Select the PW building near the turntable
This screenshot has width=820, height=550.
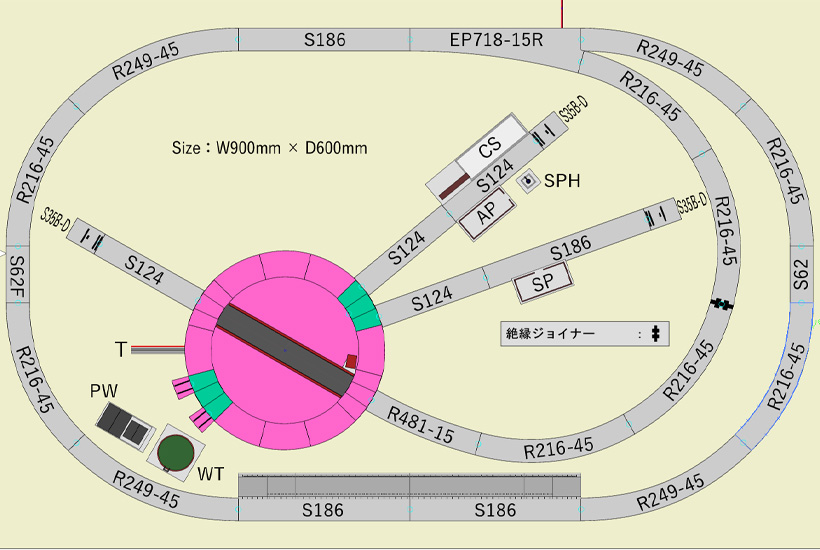click(125, 426)
